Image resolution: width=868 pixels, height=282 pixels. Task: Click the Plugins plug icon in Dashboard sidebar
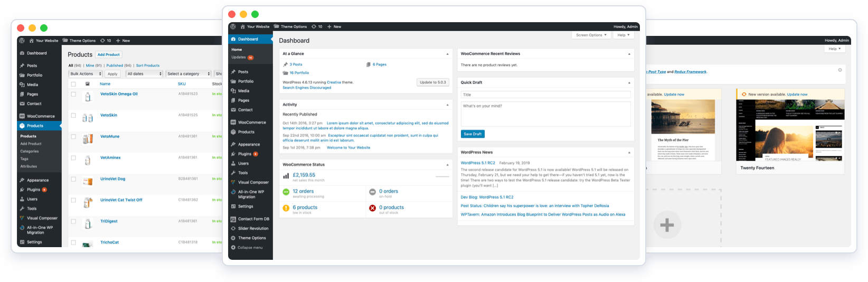click(233, 154)
